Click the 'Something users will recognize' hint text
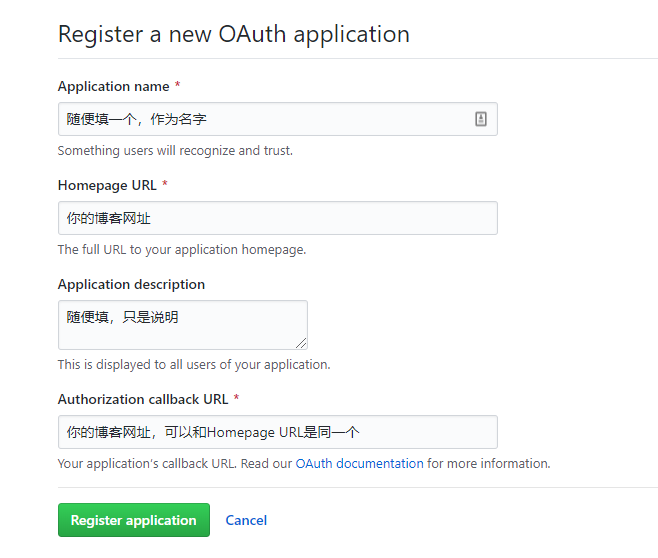 click(x=175, y=151)
